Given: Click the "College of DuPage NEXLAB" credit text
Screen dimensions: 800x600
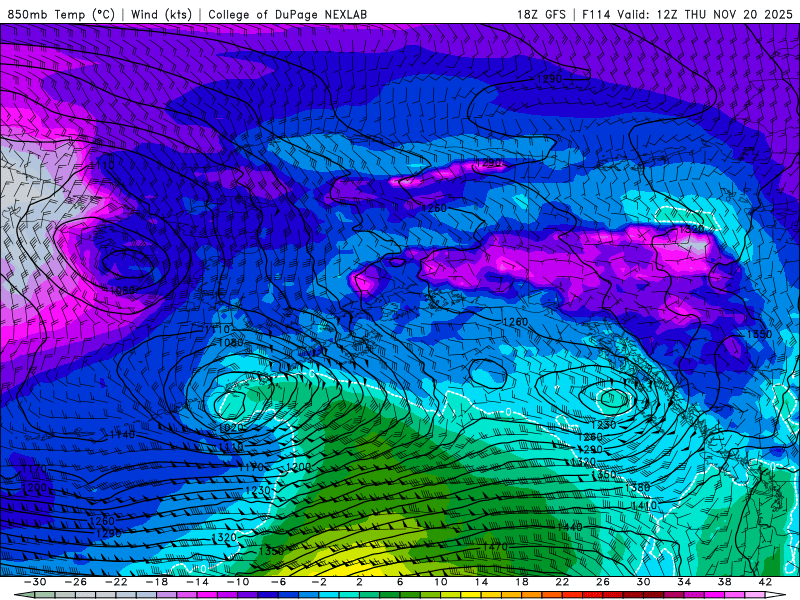Looking at the screenshot, I should pos(287,14).
